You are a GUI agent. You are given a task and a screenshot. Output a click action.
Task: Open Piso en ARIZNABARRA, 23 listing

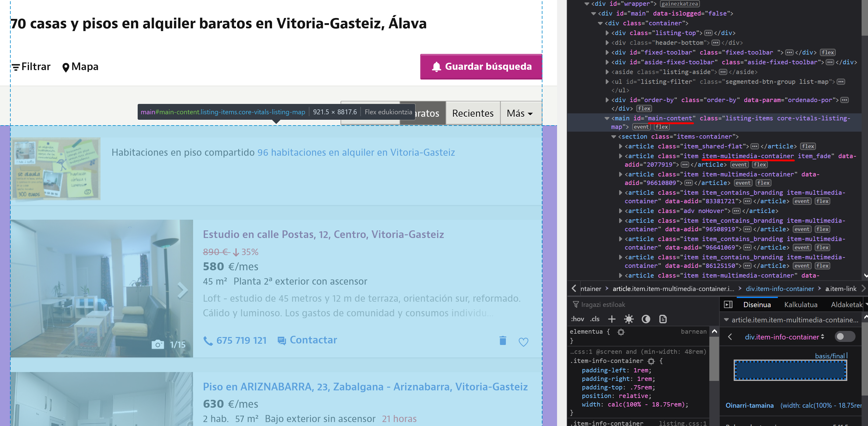click(x=365, y=387)
